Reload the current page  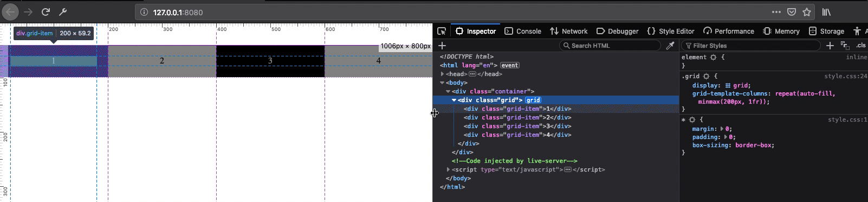coord(46,11)
